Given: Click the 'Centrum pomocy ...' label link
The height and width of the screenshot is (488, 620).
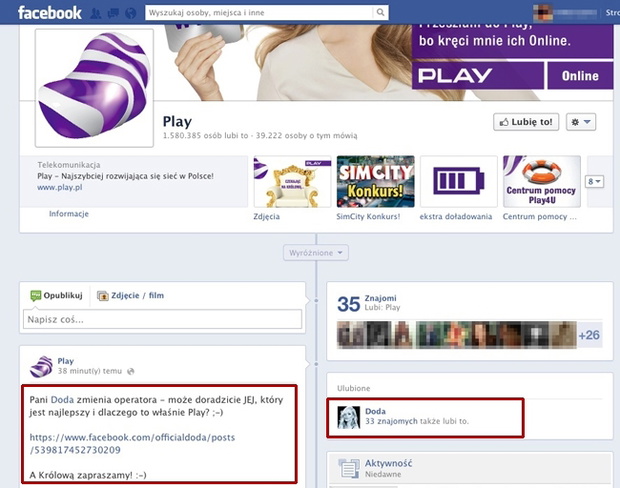Looking at the screenshot, I should [x=539, y=216].
